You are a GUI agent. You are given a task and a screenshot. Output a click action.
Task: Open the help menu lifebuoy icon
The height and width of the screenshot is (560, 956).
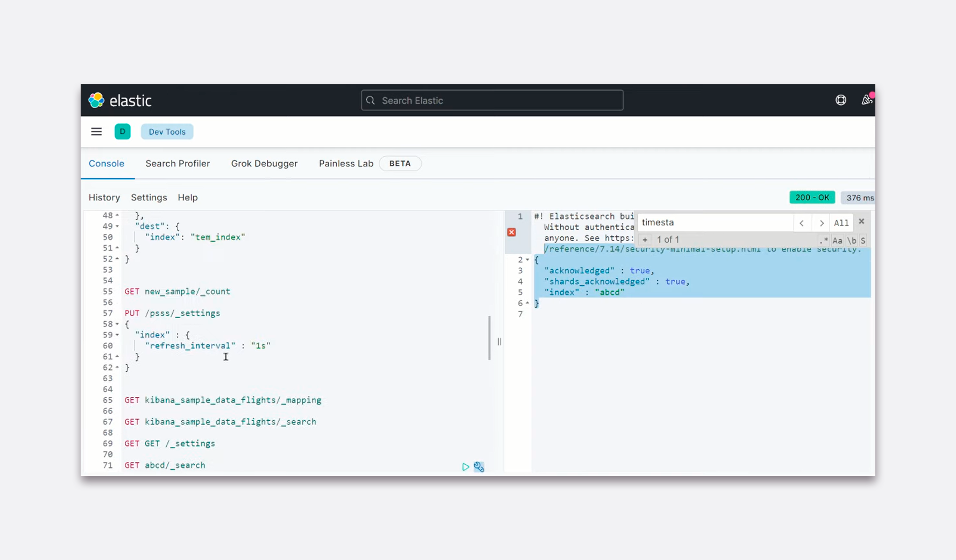[840, 100]
